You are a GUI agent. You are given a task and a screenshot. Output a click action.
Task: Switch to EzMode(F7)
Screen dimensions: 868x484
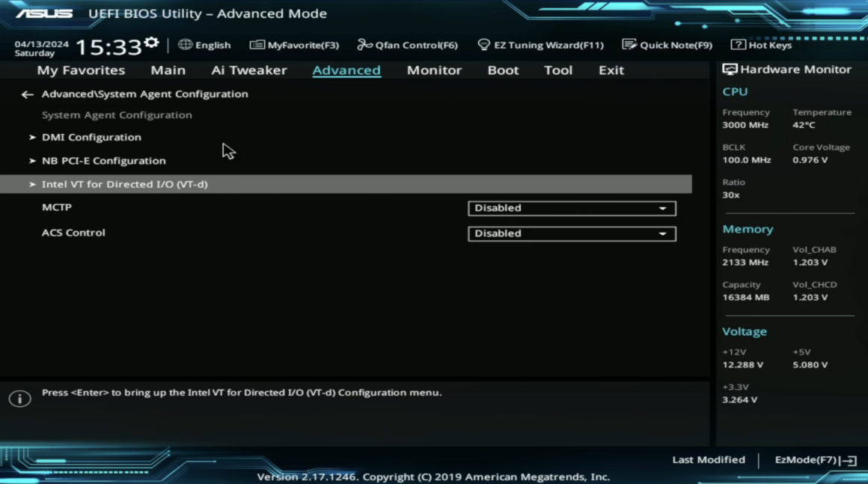pos(816,460)
